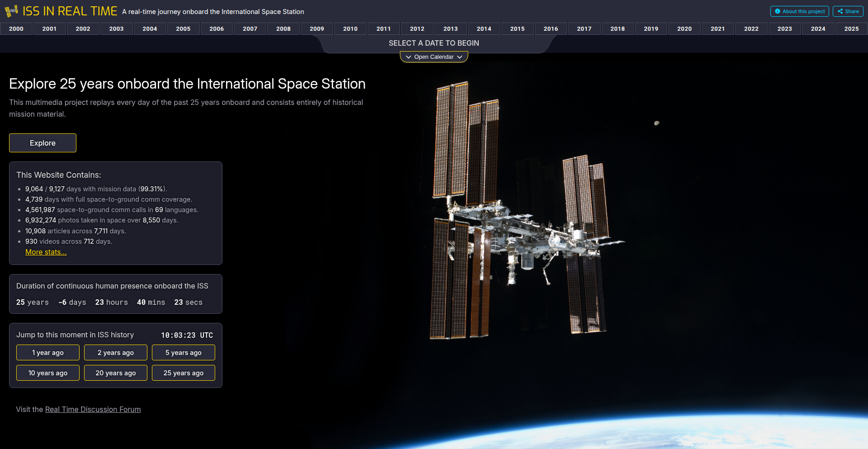Click the 930 videos stat line

pos(69,241)
